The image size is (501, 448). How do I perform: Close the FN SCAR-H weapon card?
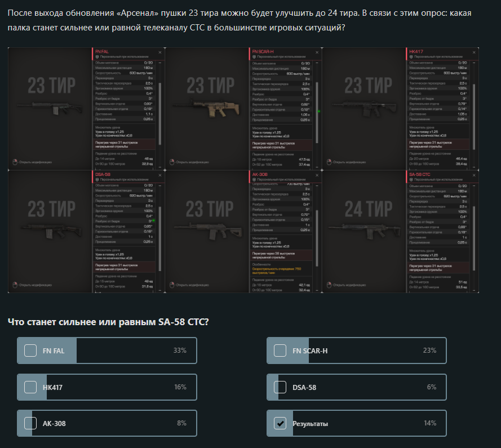(317, 52)
